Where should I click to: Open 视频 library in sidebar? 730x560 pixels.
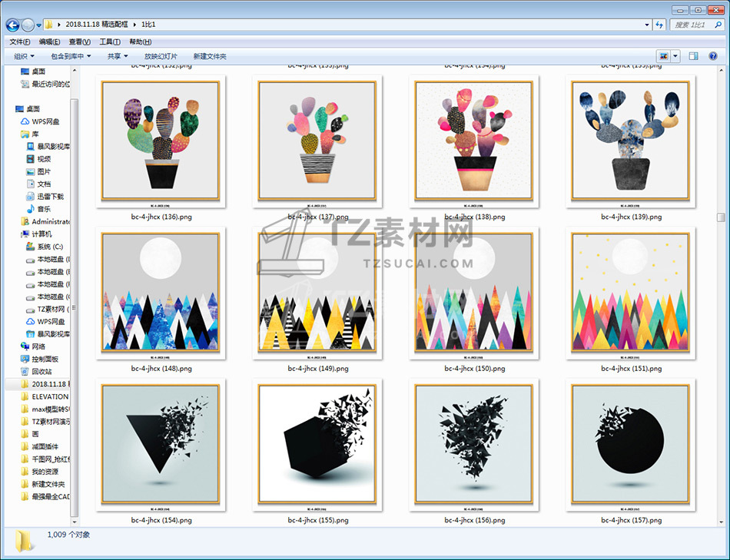(x=38, y=159)
